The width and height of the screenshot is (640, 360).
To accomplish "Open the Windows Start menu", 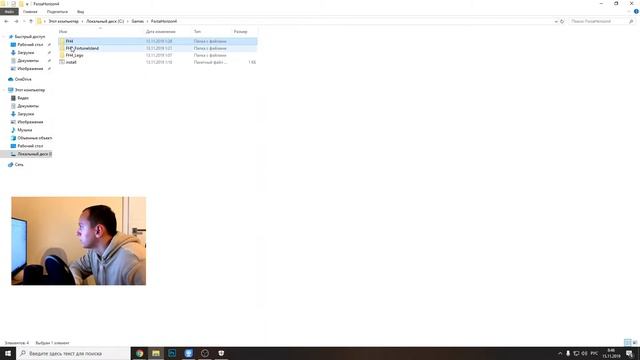I will coord(8,353).
